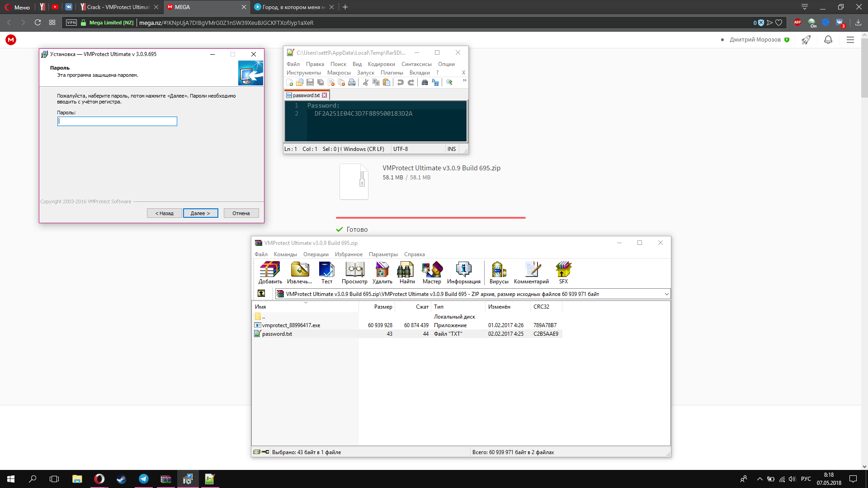Click the Далее button in installer
The width and height of the screenshot is (868, 488).
[200, 213]
